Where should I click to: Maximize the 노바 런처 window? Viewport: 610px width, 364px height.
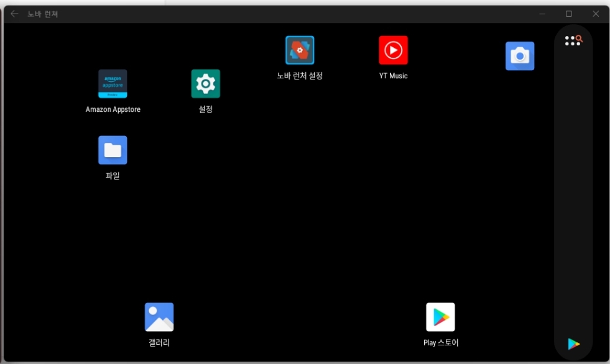pos(569,14)
